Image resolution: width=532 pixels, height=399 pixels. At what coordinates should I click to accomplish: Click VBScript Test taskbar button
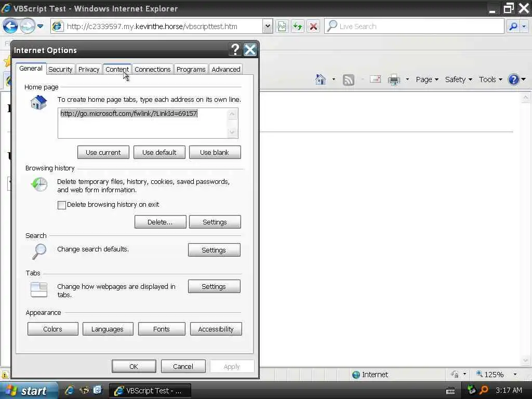click(150, 391)
